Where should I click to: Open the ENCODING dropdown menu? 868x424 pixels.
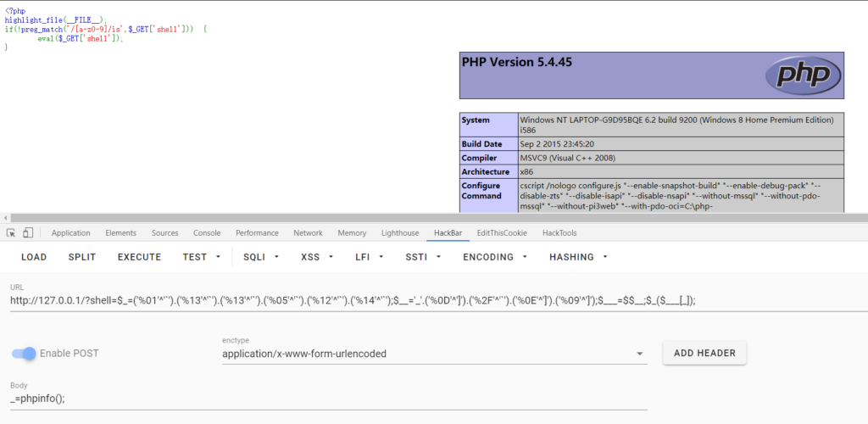(494, 257)
